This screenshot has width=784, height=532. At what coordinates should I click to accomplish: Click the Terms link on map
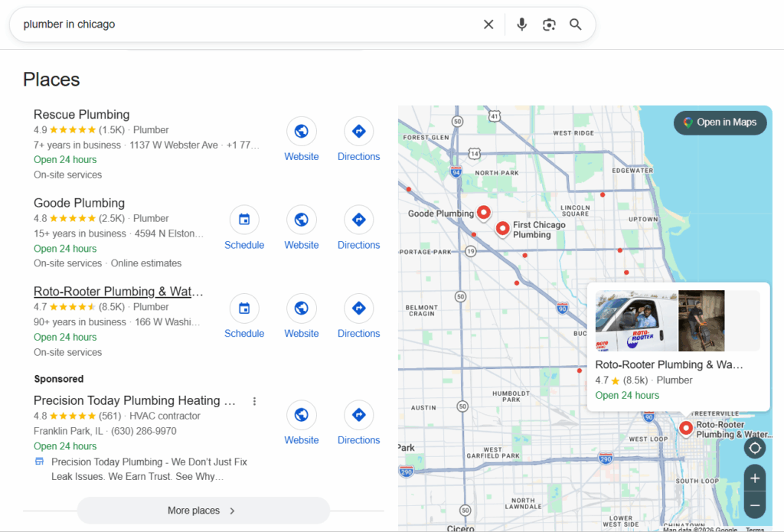pyautogui.click(x=754, y=529)
